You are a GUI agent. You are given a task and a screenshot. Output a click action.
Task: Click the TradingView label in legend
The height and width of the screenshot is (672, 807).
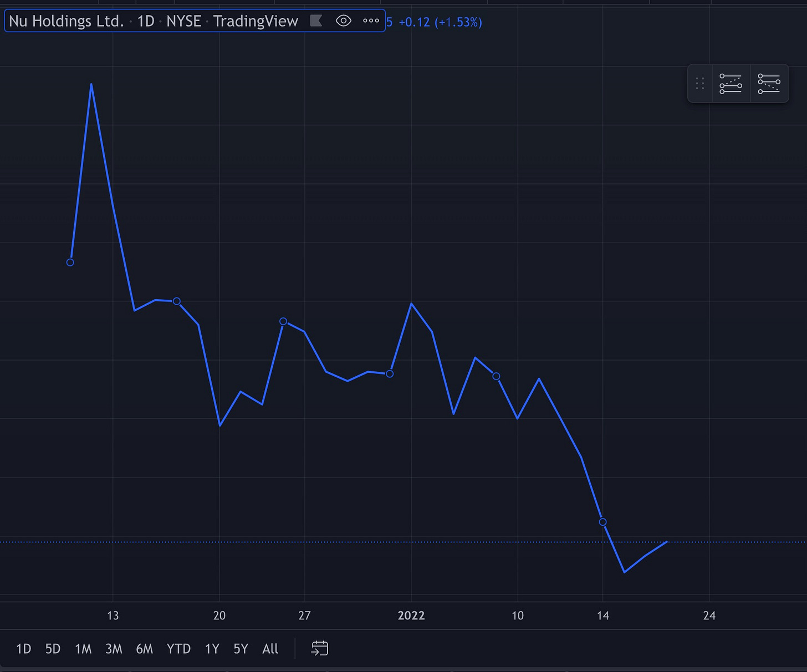click(x=256, y=21)
